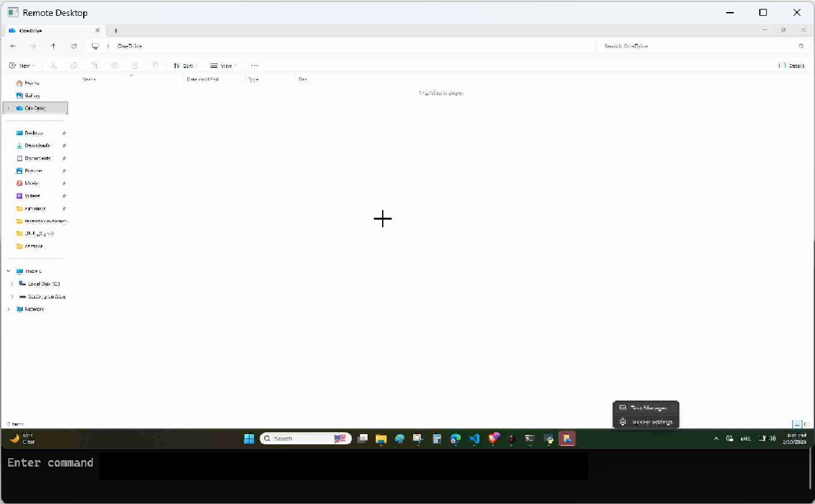Viewport: 815px width, 504px height.
Task: Choose Taskbar settings in the context menu
Action: 651,421
